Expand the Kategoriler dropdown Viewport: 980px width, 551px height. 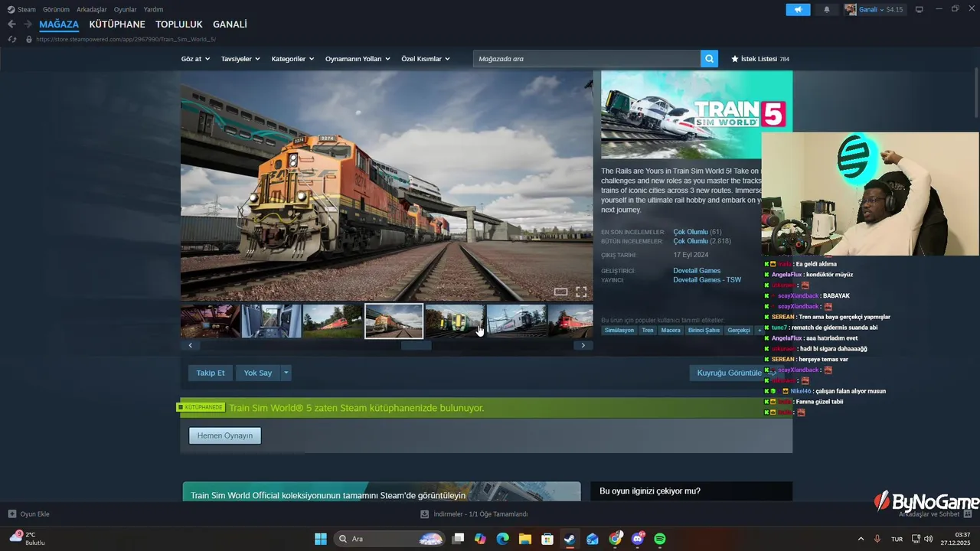(x=292, y=59)
